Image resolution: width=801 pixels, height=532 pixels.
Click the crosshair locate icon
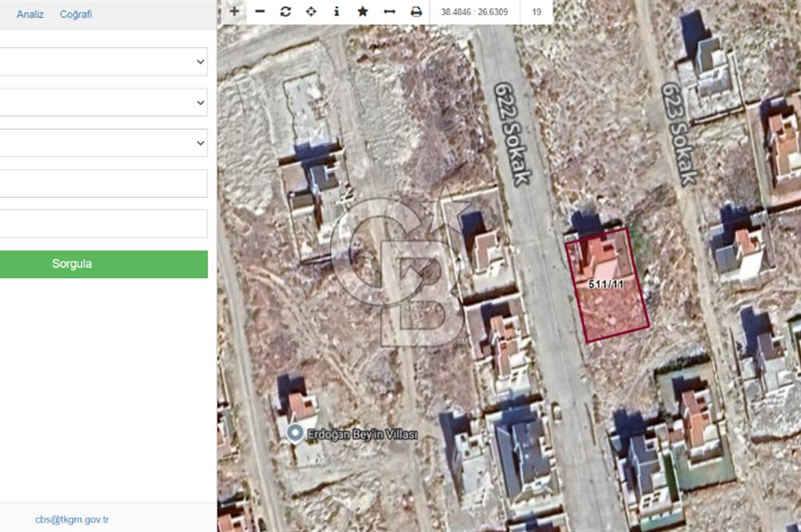(x=311, y=11)
